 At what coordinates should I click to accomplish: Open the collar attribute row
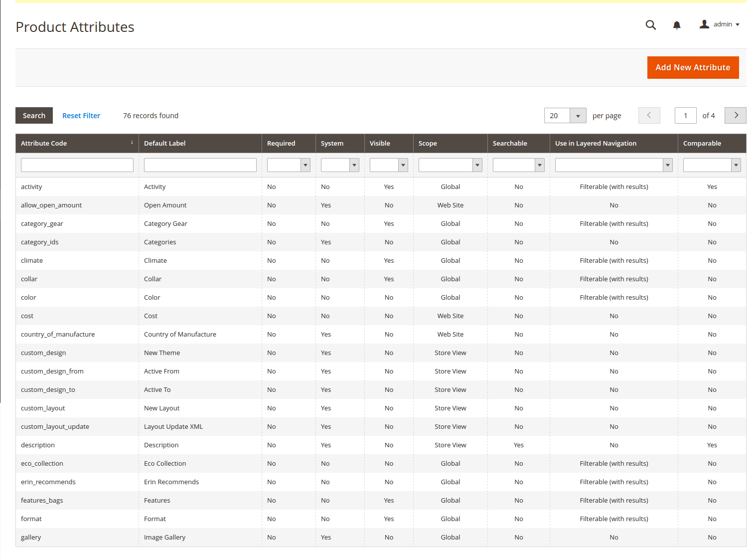point(381,279)
